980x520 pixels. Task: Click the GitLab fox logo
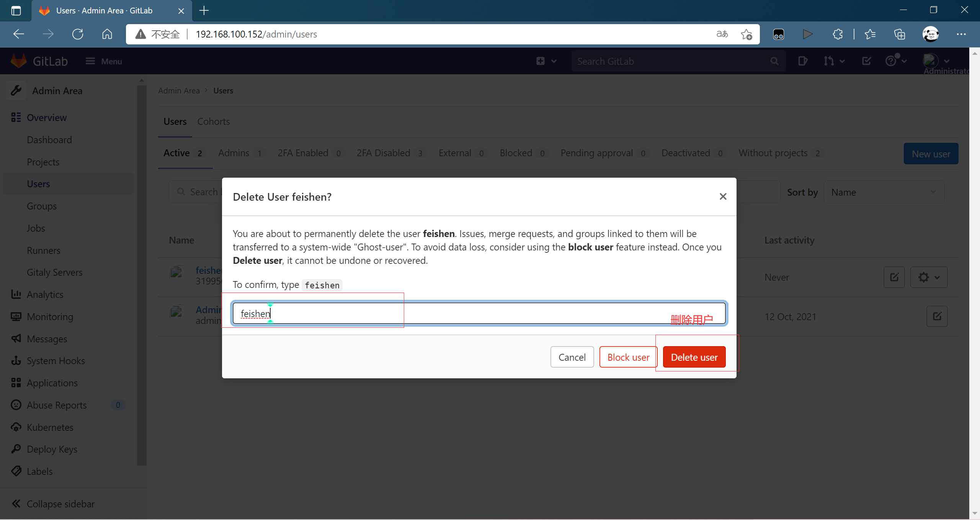click(x=18, y=61)
